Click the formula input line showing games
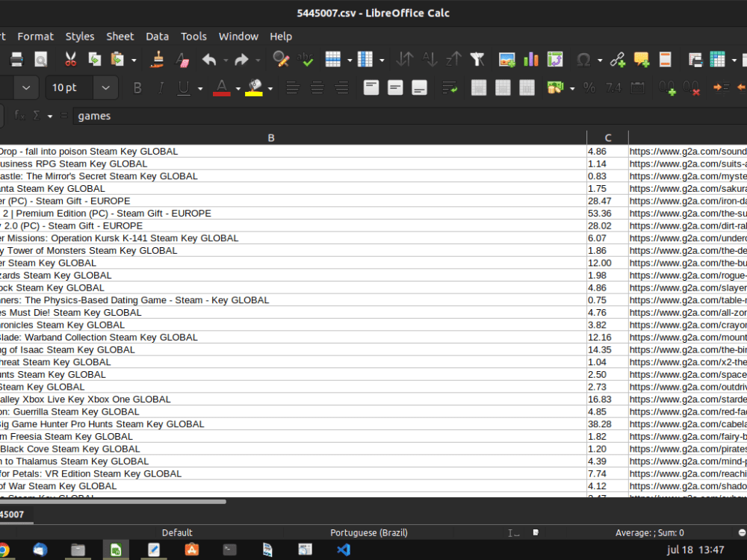 point(409,116)
